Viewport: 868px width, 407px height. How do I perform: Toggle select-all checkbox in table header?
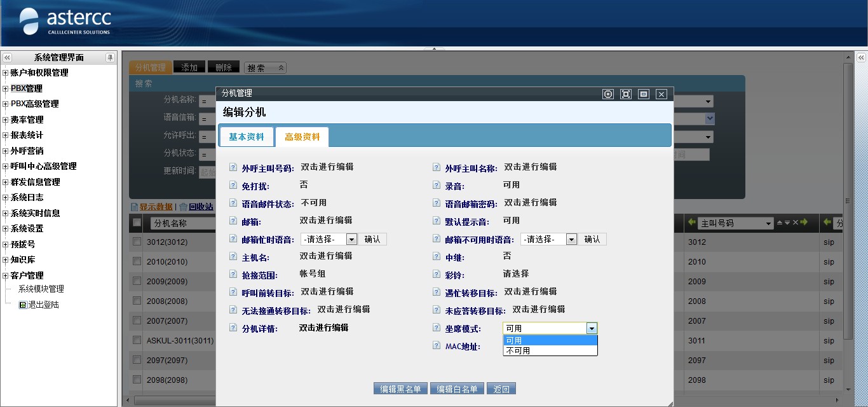click(x=137, y=223)
